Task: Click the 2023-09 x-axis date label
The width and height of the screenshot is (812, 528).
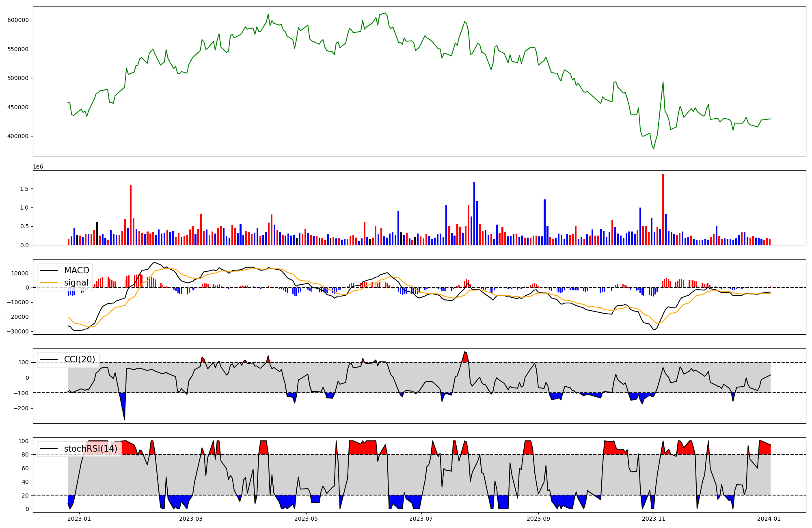Action: 538,519
